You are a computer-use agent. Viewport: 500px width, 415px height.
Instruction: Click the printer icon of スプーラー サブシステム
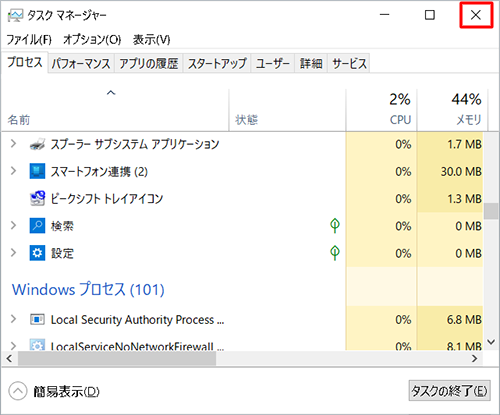click(37, 144)
